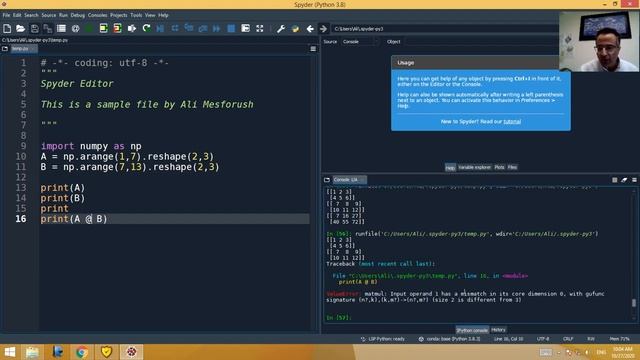Screen dimensions: 640x360
Task: Open the Run menu
Action: (63, 15)
